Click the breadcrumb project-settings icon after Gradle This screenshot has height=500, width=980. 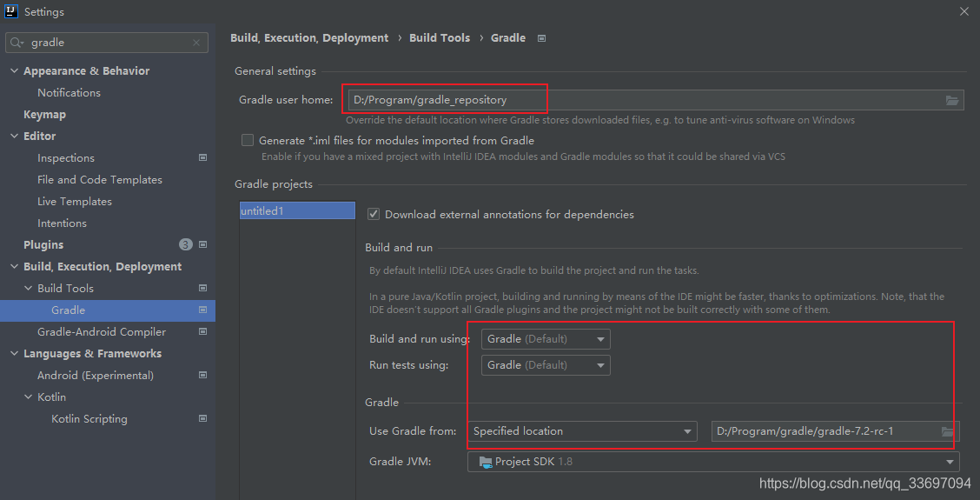pyautogui.click(x=542, y=38)
